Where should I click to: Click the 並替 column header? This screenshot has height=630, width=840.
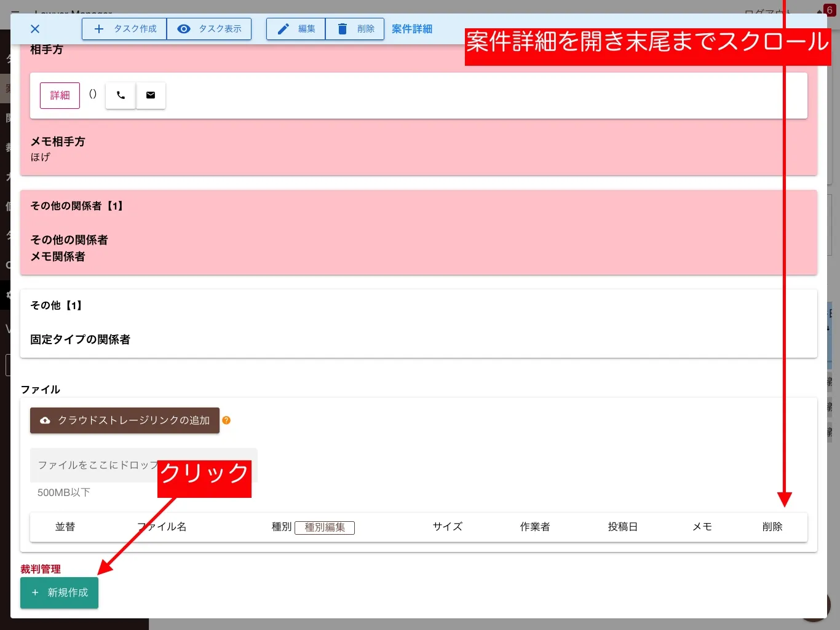tap(65, 527)
